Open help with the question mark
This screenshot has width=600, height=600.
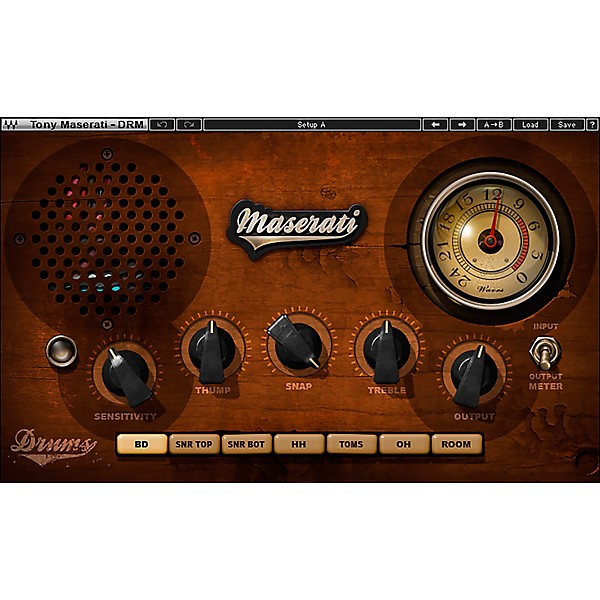(592, 125)
